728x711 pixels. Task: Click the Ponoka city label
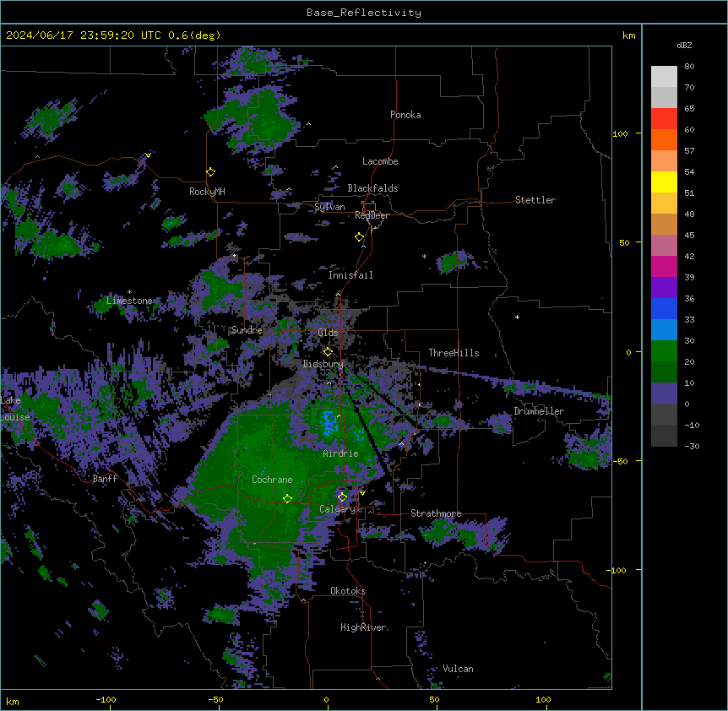pyautogui.click(x=405, y=115)
